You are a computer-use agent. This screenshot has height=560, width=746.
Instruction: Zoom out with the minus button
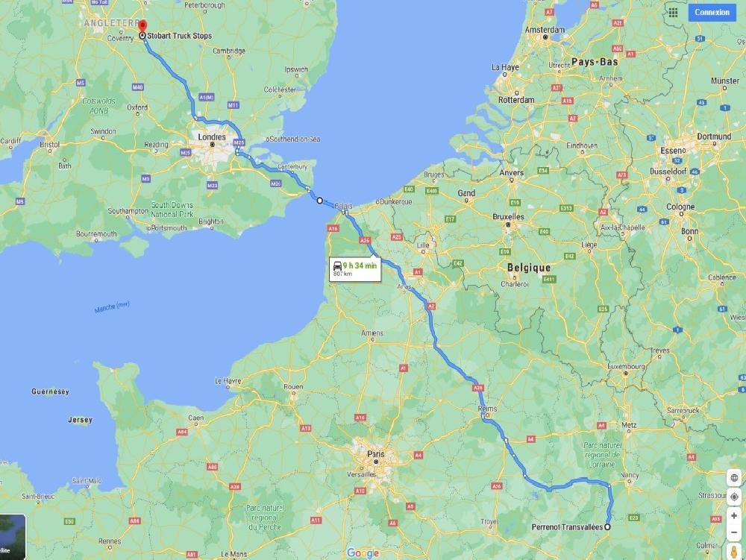[734, 532]
